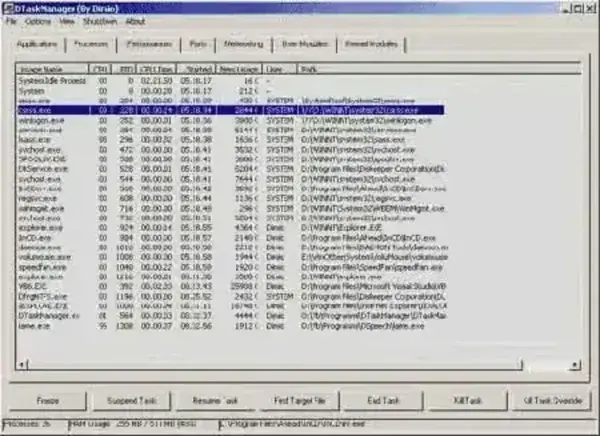Switch to the Applications tab
This screenshot has width=600, height=436.
(37, 44)
